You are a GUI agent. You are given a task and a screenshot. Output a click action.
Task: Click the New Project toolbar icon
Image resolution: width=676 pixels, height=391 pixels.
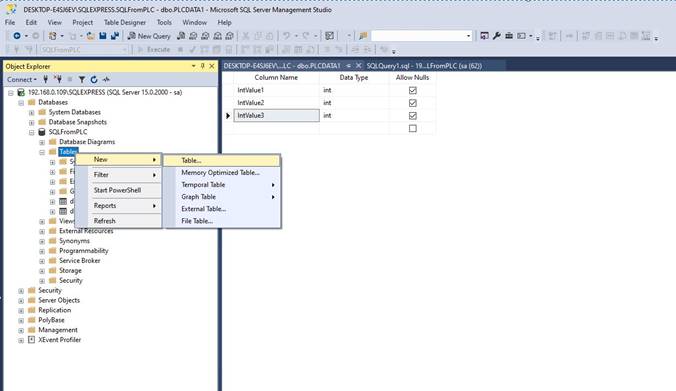coord(53,36)
